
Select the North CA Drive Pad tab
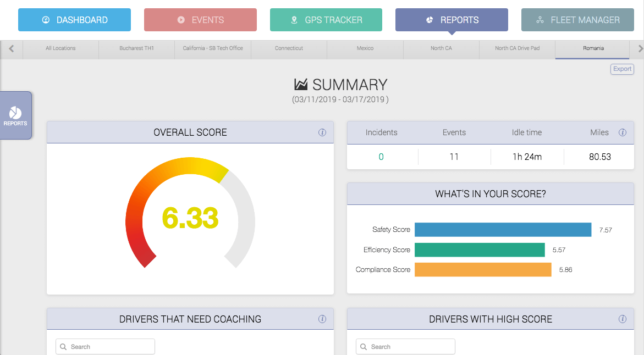517,48
